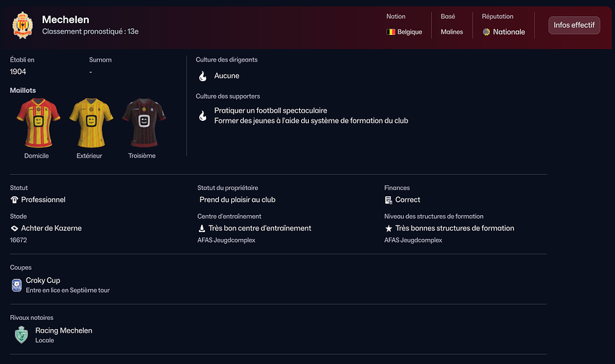Screen dimensions: 615x364
Task: Click the Belgique nation name
Action: 410,32
